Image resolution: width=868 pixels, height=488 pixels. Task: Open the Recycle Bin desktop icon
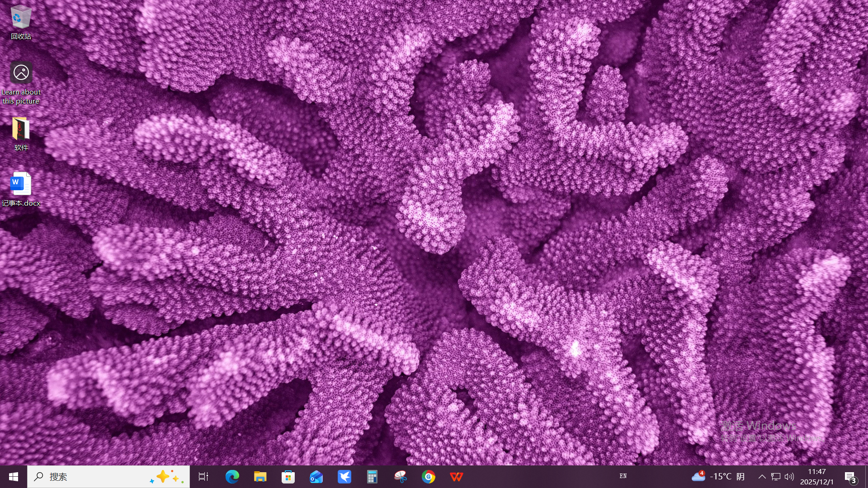click(x=21, y=18)
